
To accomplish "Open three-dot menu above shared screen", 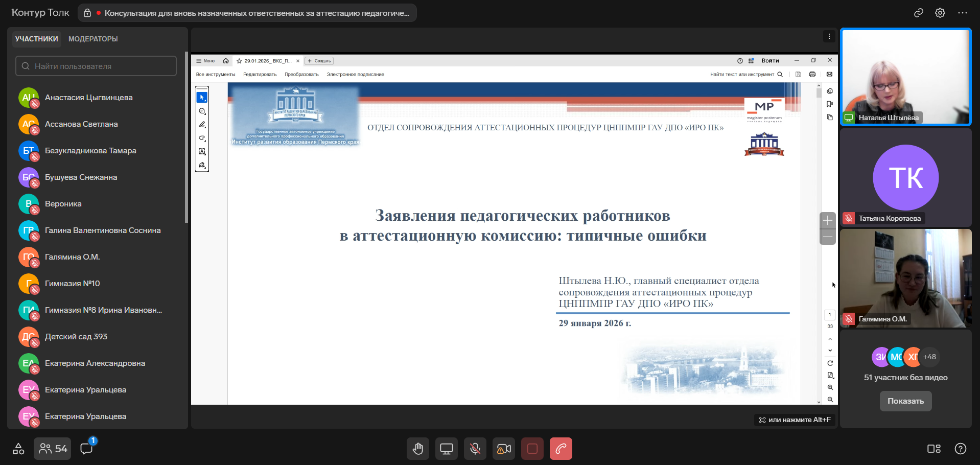I will pos(829,36).
